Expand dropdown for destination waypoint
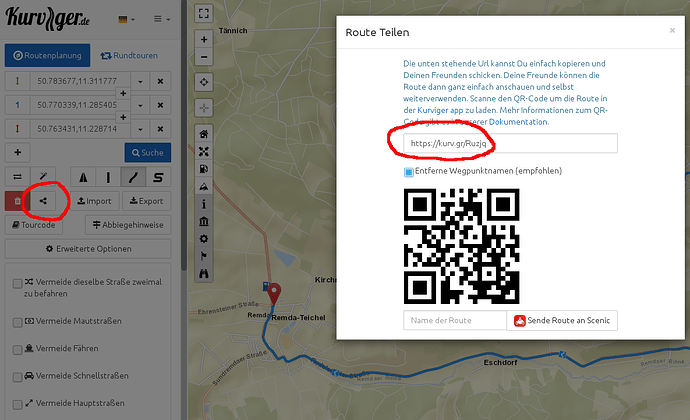The width and height of the screenshot is (690, 420). click(140, 129)
